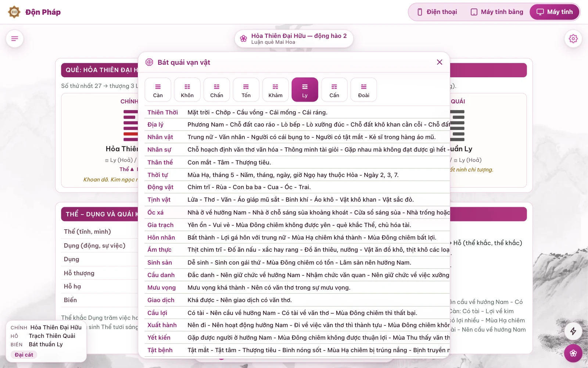
Task: Open settings gear icon
Action: tap(573, 39)
